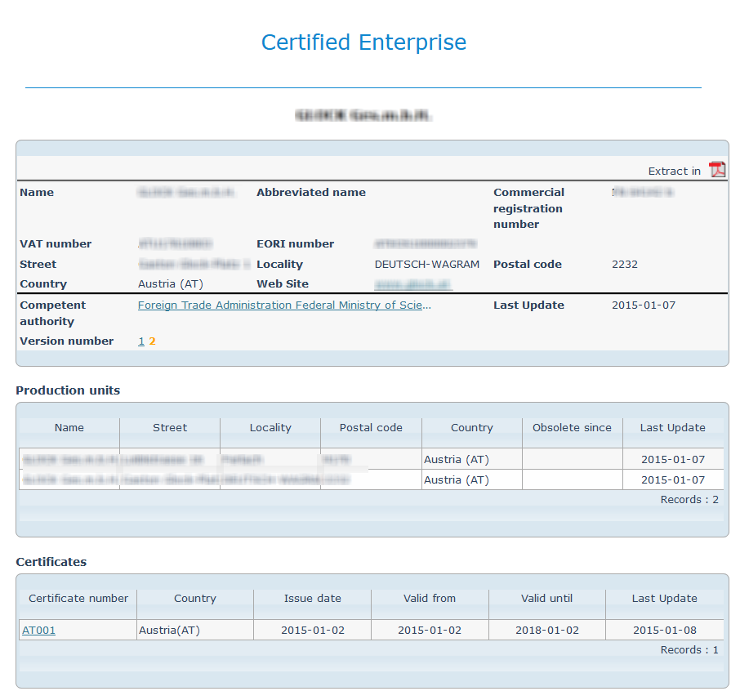740x700 pixels.
Task: Follow the Foreign Trade Administration authority link
Action: pos(283,305)
